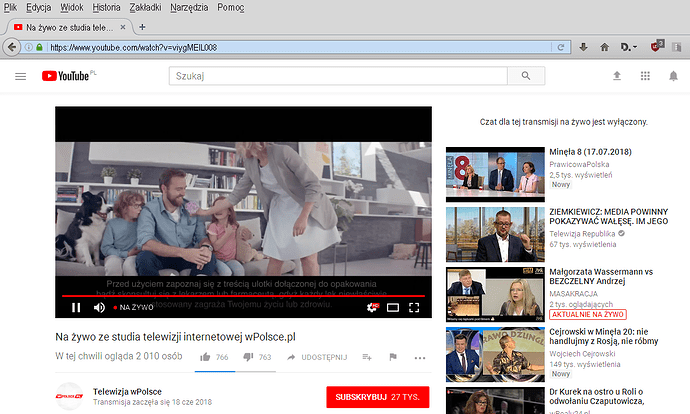Open the Narzędzia menu
This screenshot has height=414, width=690.
tap(189, 7)
